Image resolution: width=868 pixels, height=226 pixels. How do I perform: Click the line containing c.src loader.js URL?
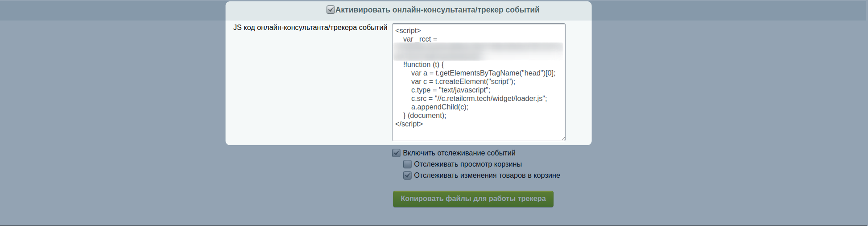click(479, 99)
